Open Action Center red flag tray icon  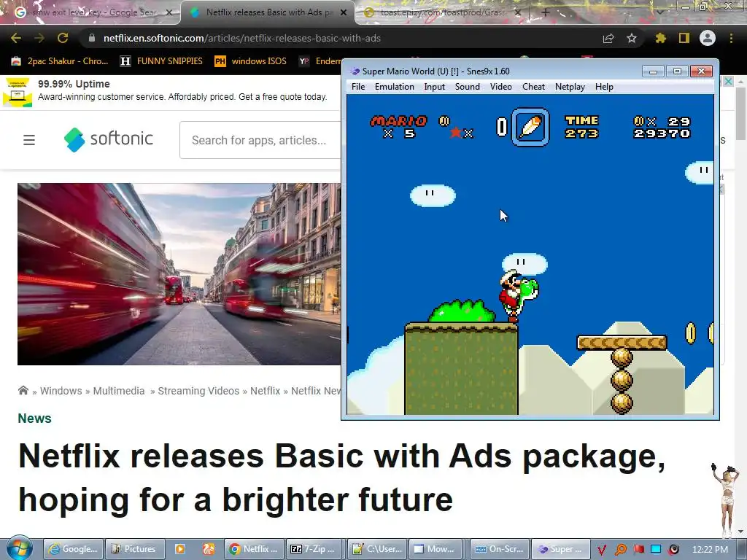coord(639,550)
